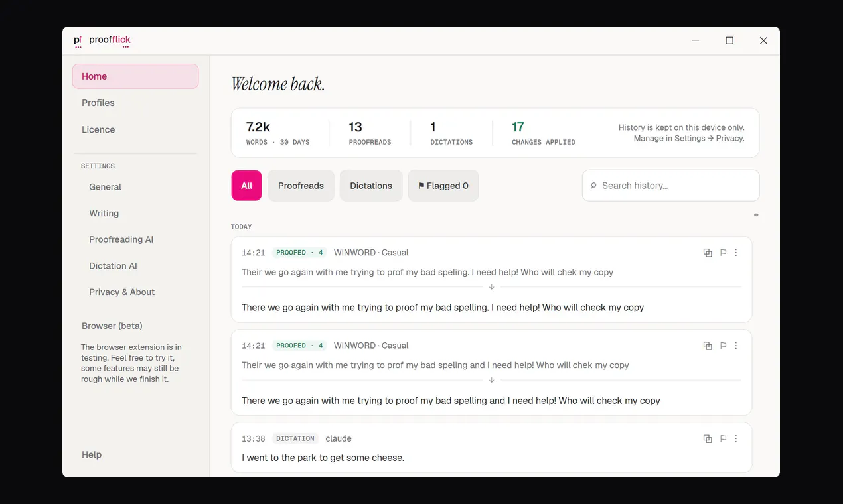The image size is (843, 504).
Task: Copy the entry containing 'spelling. I need help!'
Action: 708,253
